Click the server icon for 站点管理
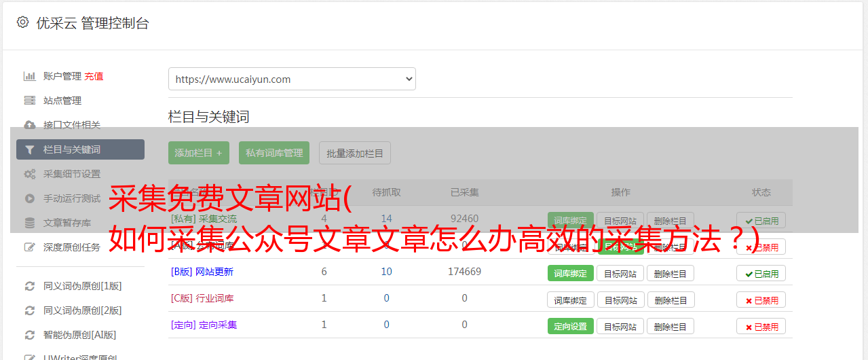Screen dimensions: 868x360 (x=30, y=101)
